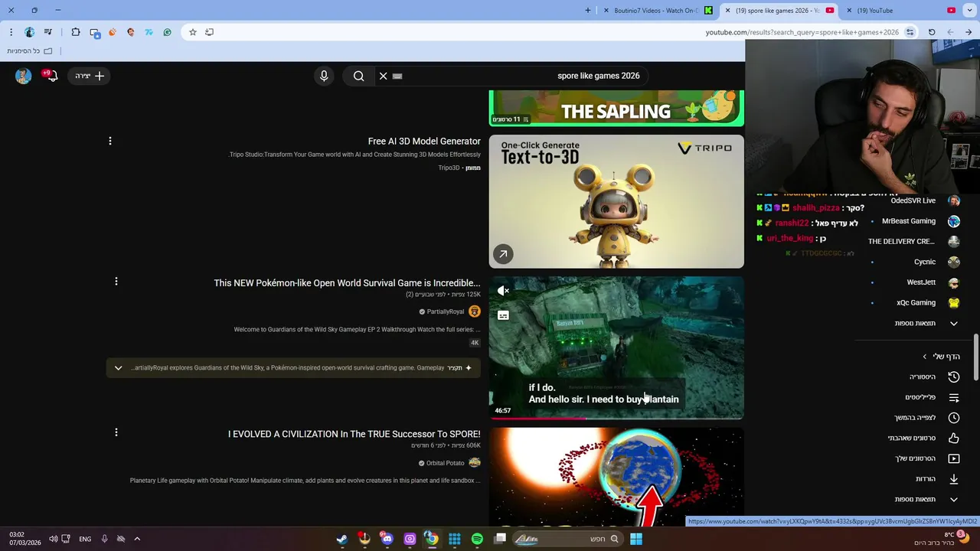Open History (היסטוריה) in the sidebar
Image resolution: width=980 pixels, height=551 pixels.
click(x=933, y=377)
